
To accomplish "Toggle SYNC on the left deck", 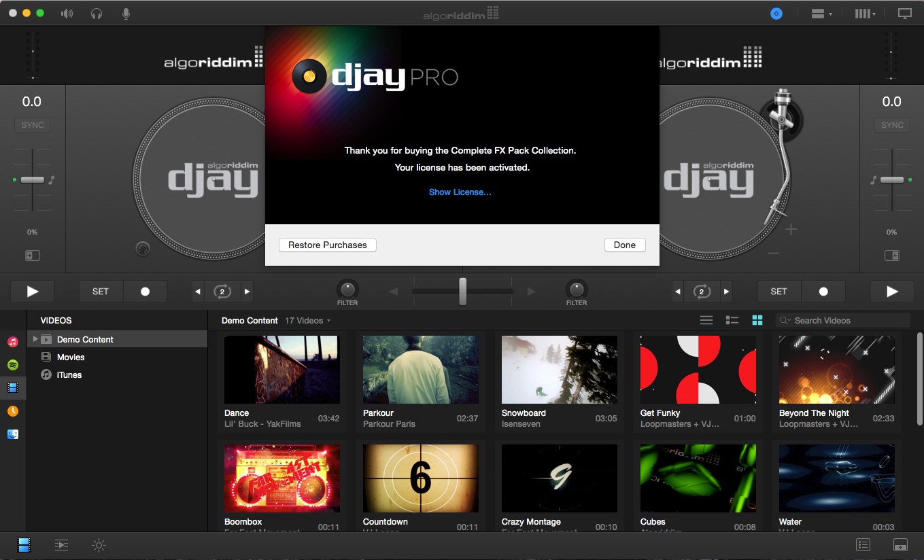I will tap(33, 125).
